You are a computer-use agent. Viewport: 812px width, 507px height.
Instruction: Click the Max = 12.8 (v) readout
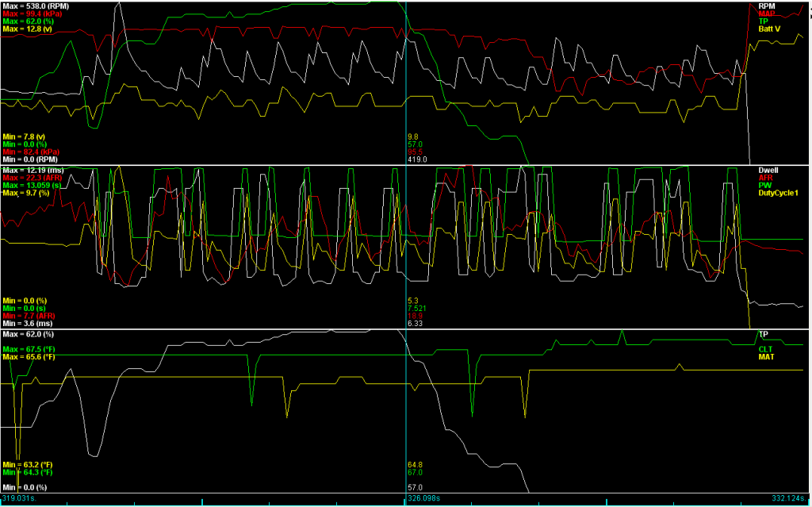coord(28,29)
